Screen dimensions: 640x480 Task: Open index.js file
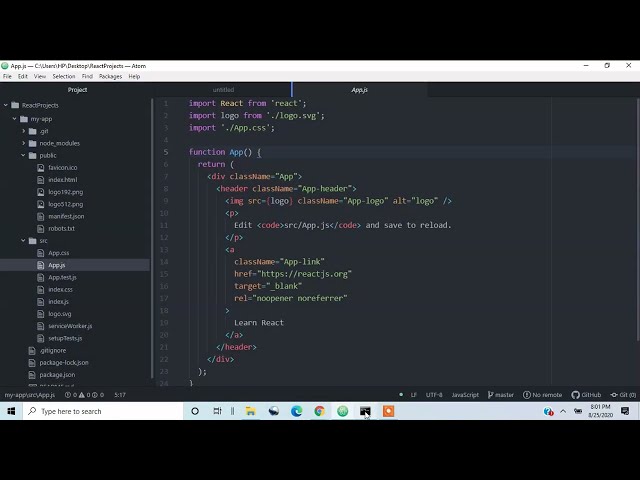(58, 302)
